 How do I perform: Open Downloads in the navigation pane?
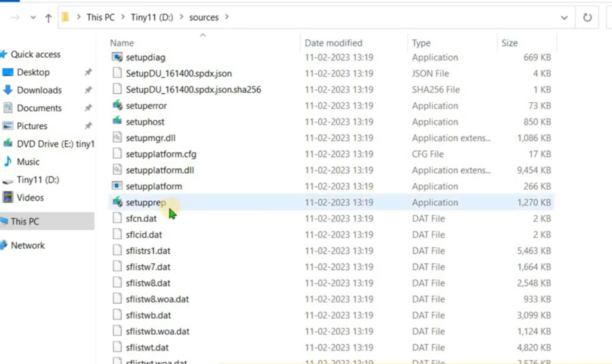pos(39,90)
